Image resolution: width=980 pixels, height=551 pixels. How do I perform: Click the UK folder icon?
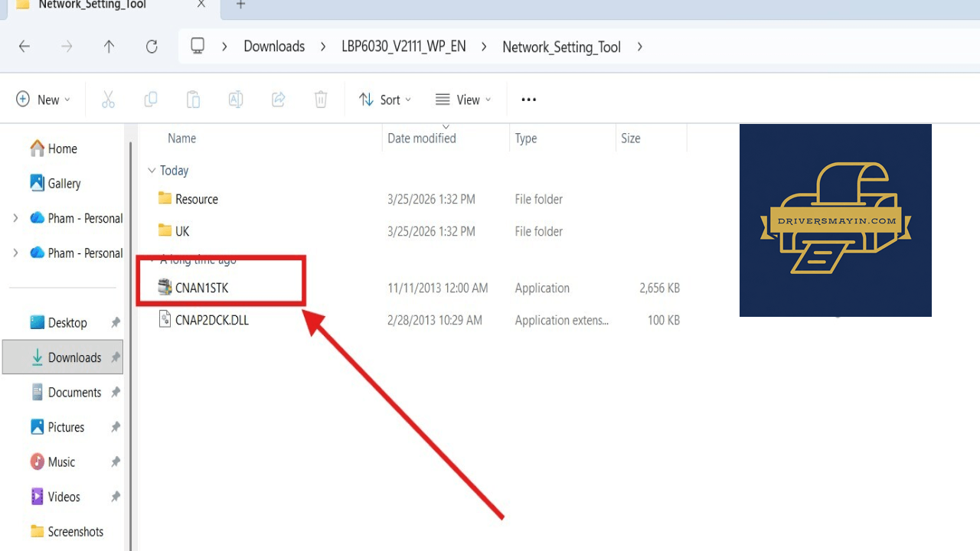tap(165, 230)
